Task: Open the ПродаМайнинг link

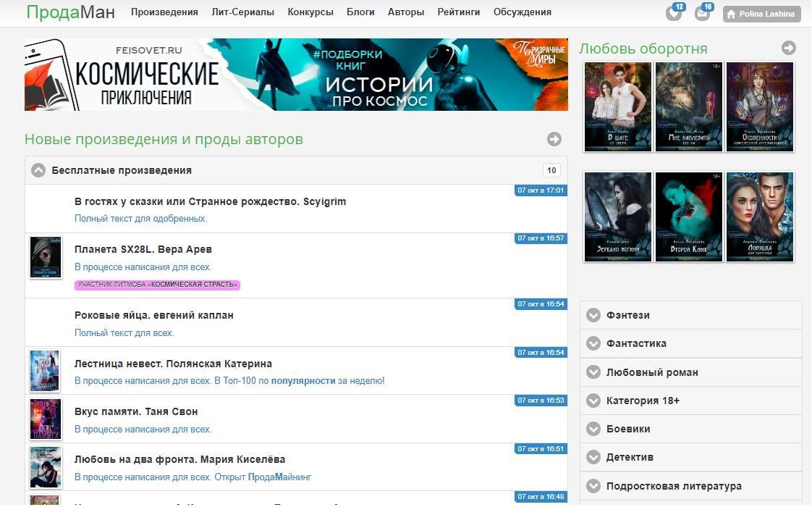Action: click(x=279, y=477)
